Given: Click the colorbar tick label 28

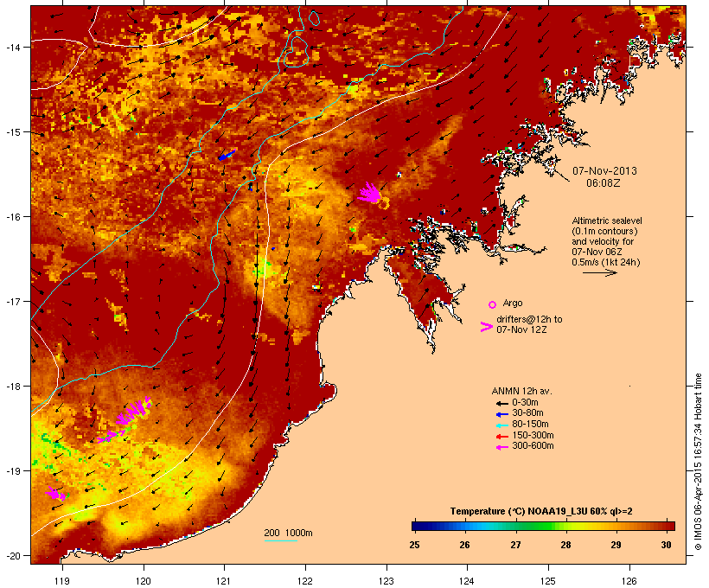Looking at the screenshot, I should tap(565, 545).
